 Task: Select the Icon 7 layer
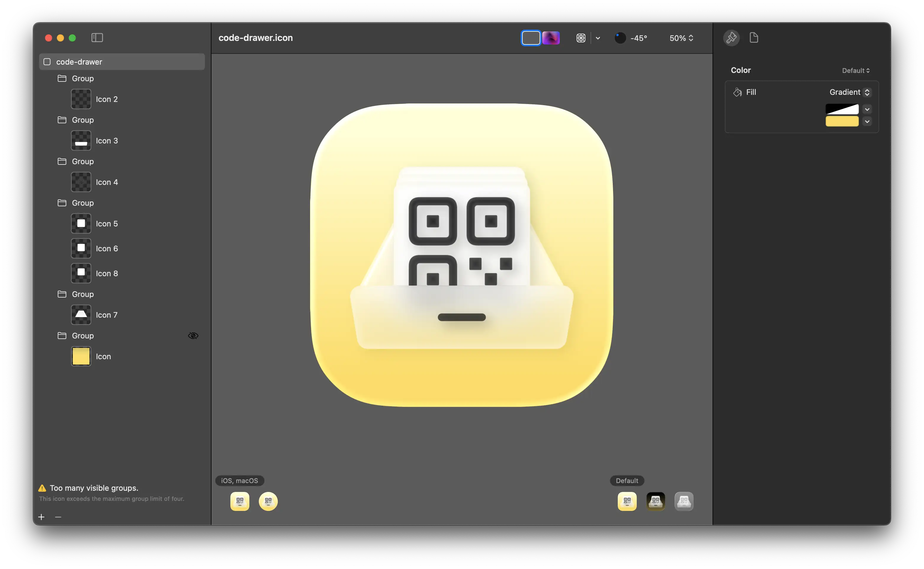click(122, 315)
